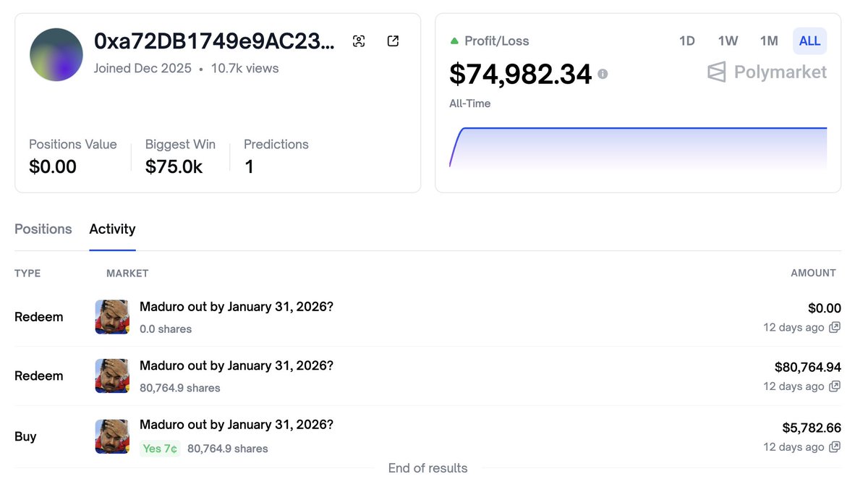The image size is (868, 487).
Task: Click the Polymarket logo
Action: pyautogui.click(x=767, y=72)
